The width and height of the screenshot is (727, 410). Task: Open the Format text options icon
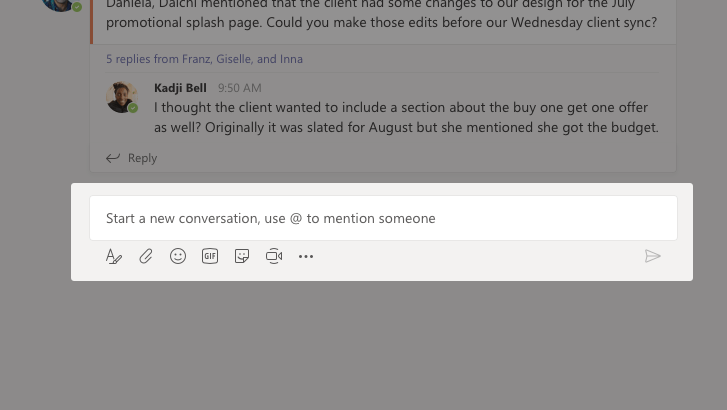[x=114, y=257]
